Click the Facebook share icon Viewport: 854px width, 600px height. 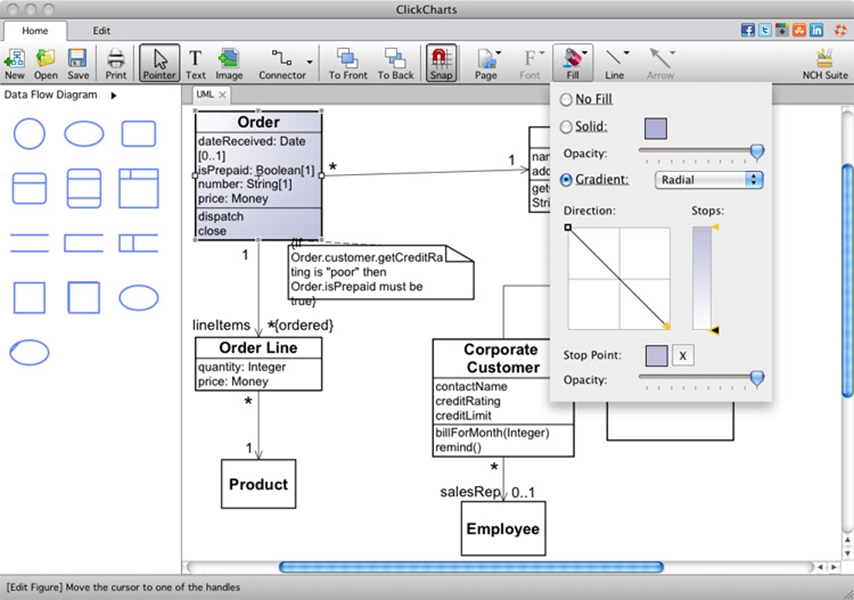[748, 30]
